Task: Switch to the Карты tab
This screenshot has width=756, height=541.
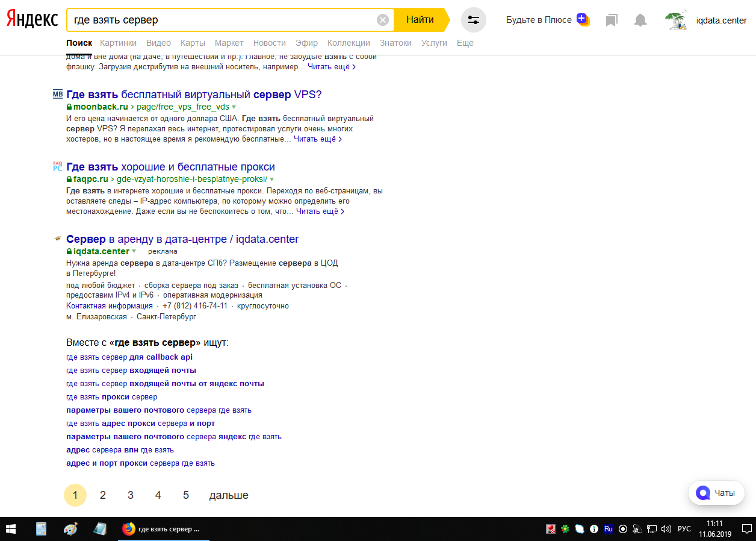Action: pos(193,43)
